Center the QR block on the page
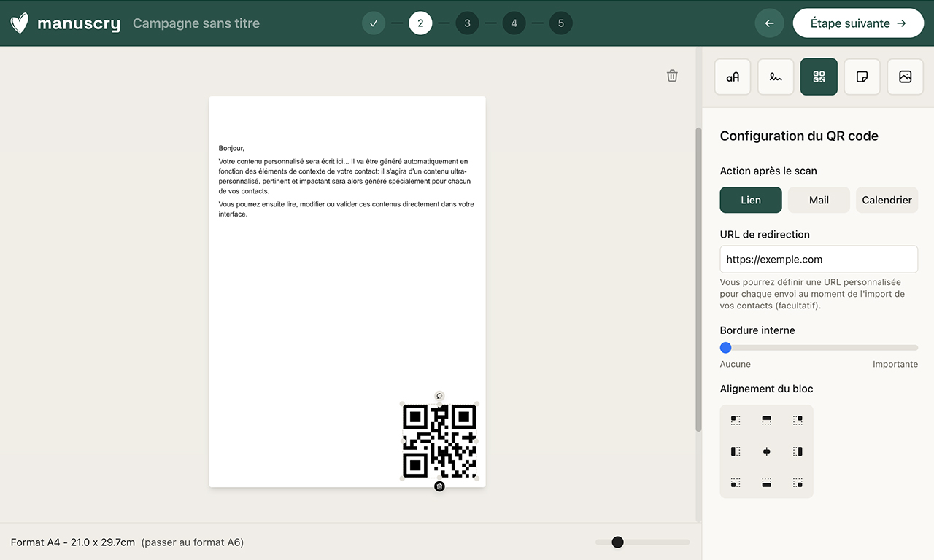 click(x=766, y=451)
